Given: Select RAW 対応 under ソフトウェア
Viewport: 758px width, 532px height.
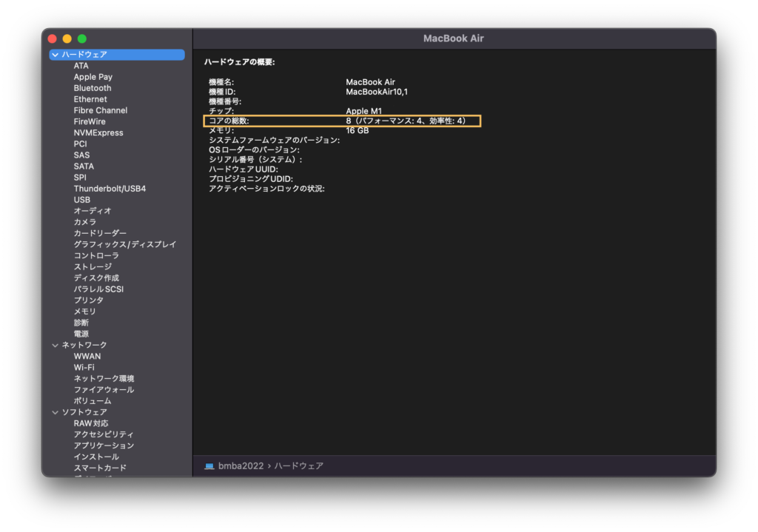Looking at the screenshot, I should pyautogui.click(x=91, y=423).
